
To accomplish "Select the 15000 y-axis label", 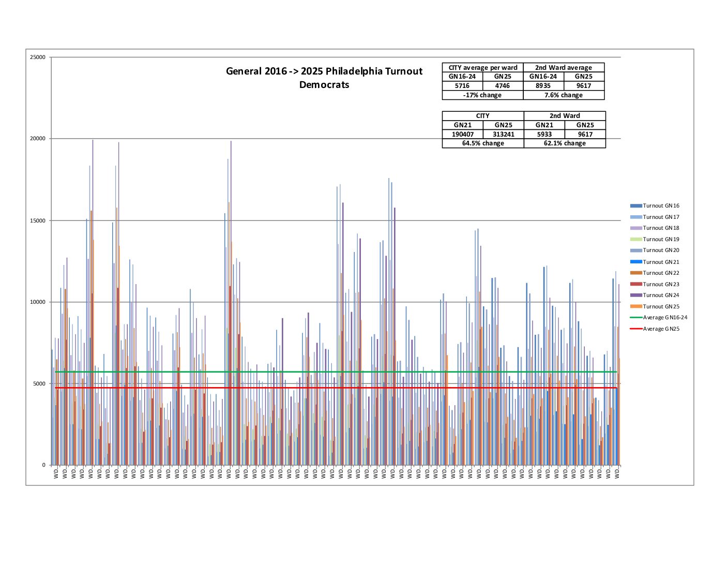I will pos(38,220).
